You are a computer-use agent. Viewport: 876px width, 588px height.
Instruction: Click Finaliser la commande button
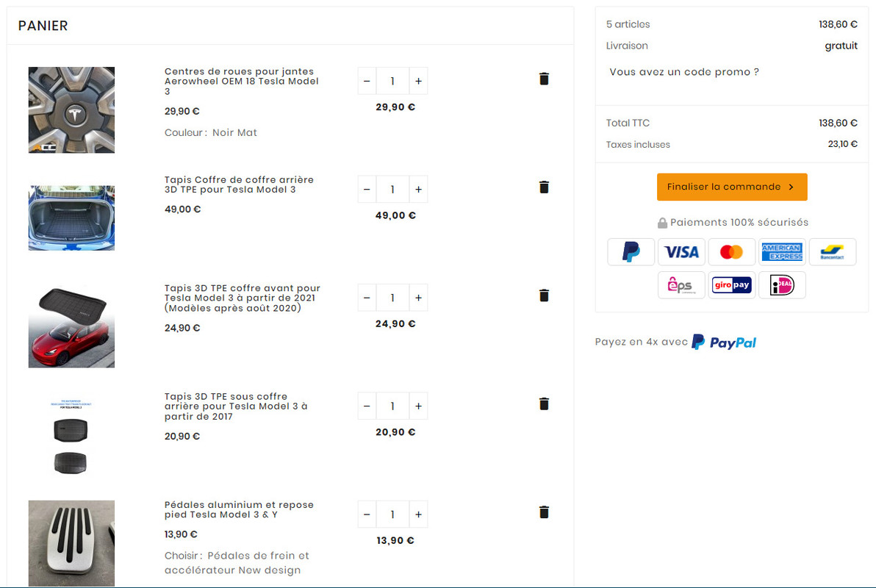click(732, 187)
